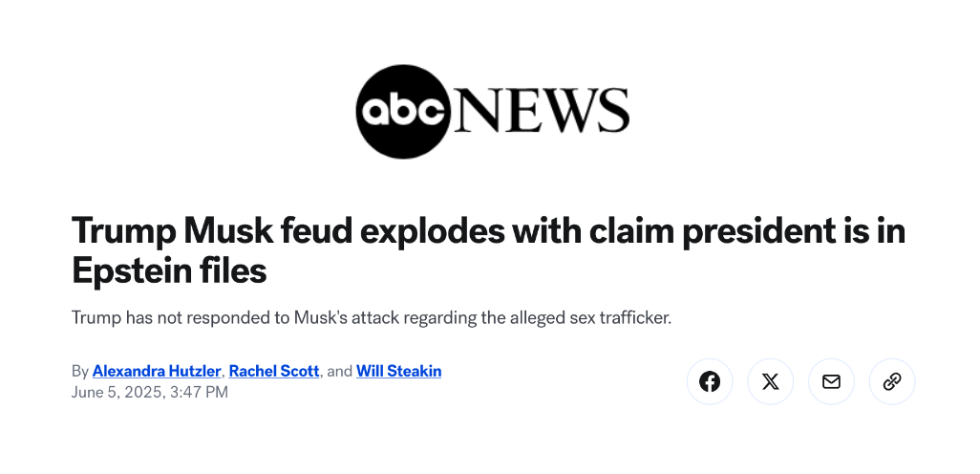Click the NEWS wordmark in the logo
Viewport: 980px width, 474px height.
(x=542, y=110)
